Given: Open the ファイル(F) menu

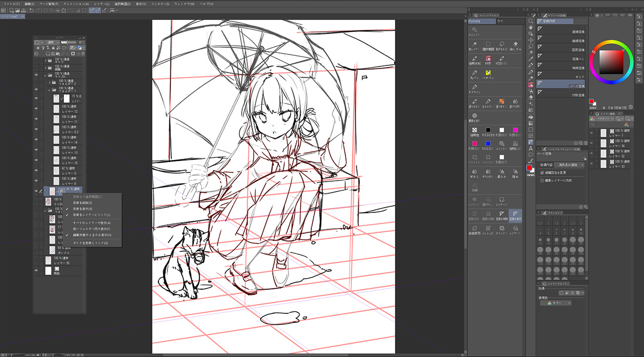Looking at the screenshot, I should coord(11,3).
